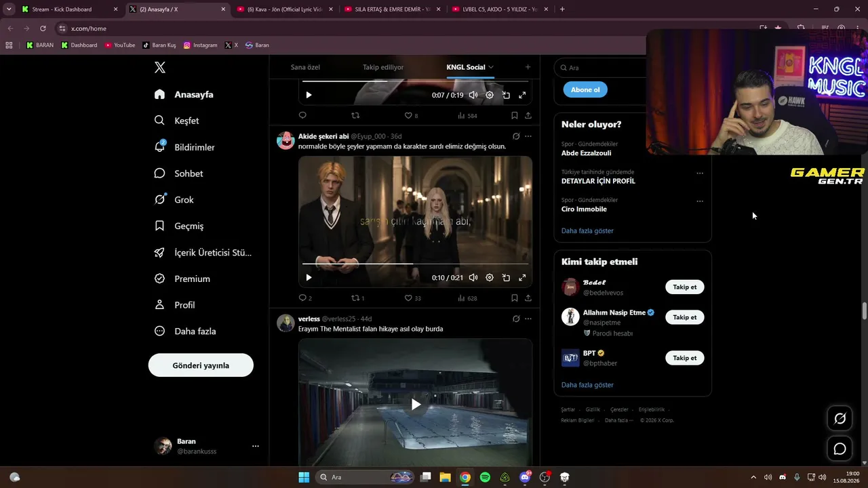
Task: Share the post with 584 views
Action: [x=528, y=115]
